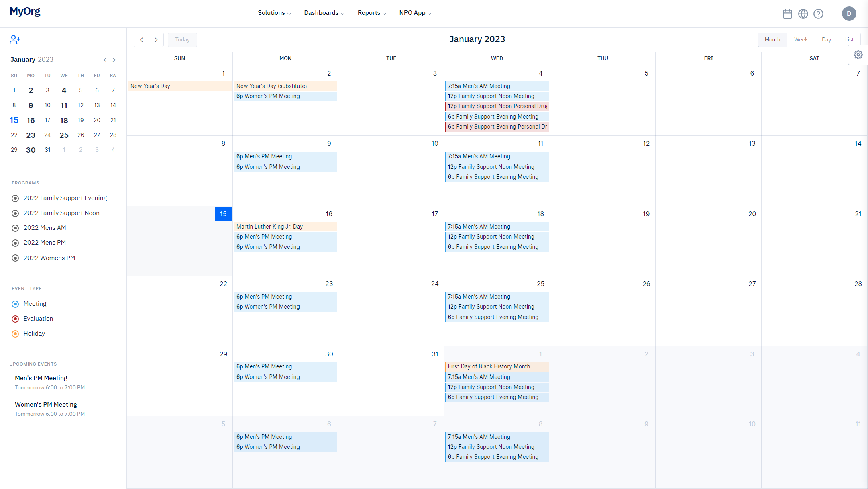Open calendar settings gear icon
The width and height of the screenshot is (868, 489).
pos(858,55)
